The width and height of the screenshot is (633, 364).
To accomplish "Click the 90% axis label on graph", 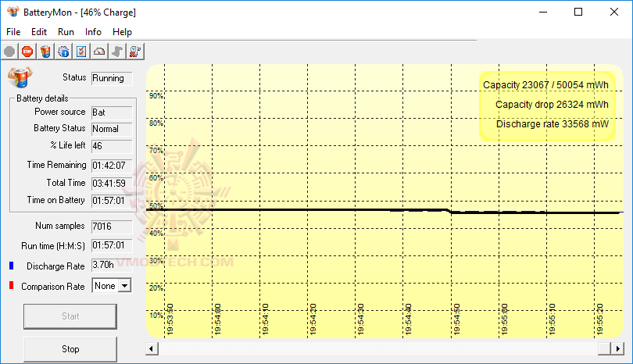I will click(156, 96).
